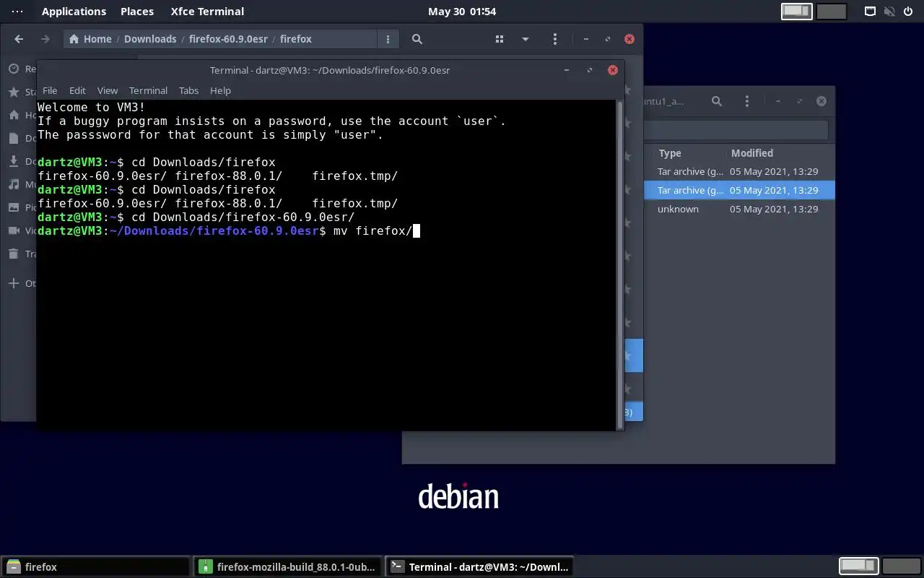Select firefox-60.9.0esr path segment
Screen dimensions: 924x578
[228, 39]
